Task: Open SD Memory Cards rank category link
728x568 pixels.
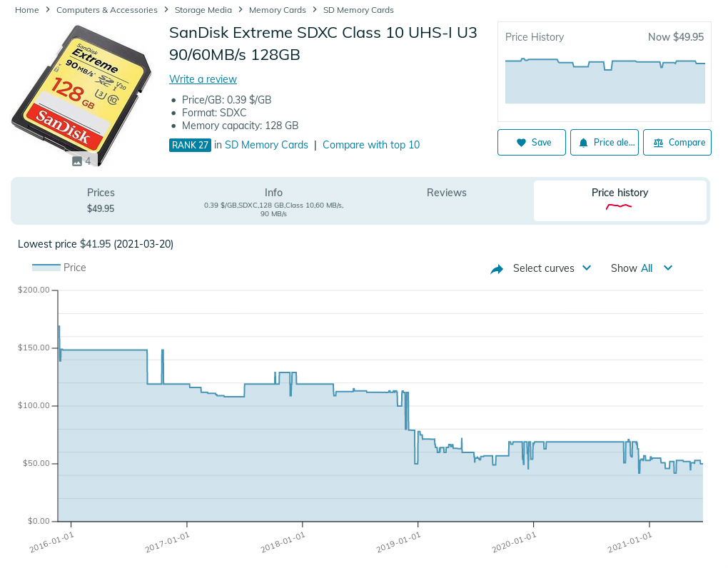Action: pos(266,145)
